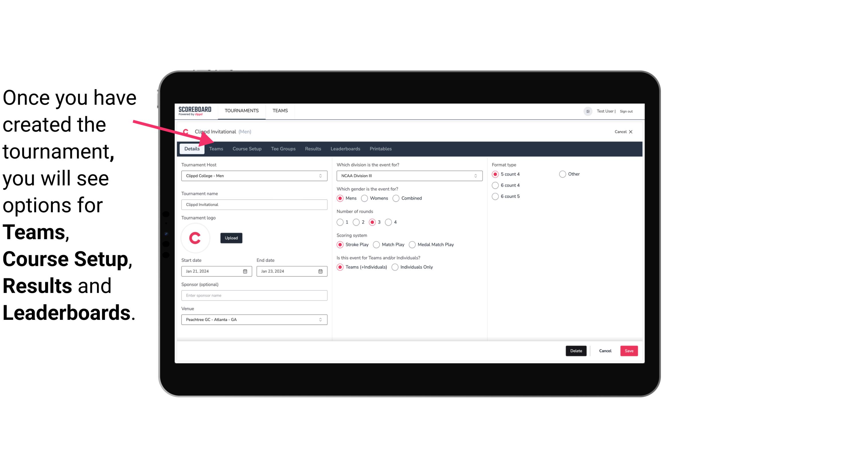Select Womens gender radio button

(x=364, y=198)
